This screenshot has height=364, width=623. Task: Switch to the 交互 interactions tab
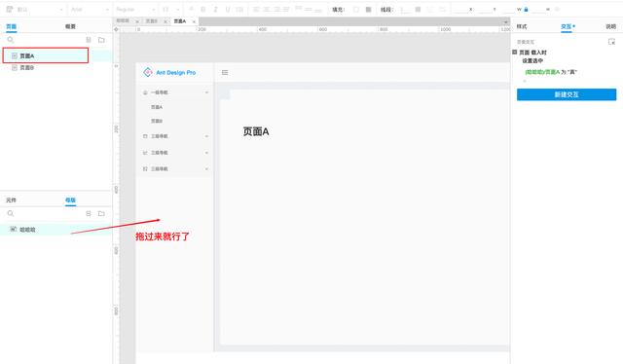coord(567,26)
